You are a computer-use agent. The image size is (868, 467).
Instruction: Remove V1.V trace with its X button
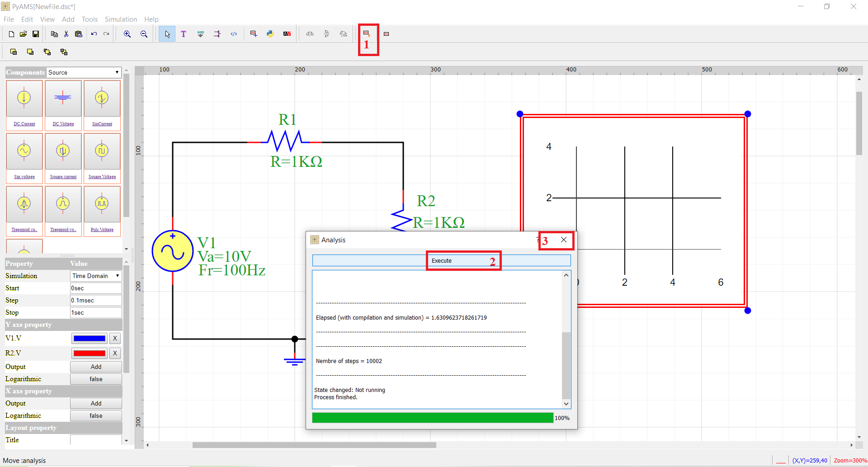pos(115,338)
